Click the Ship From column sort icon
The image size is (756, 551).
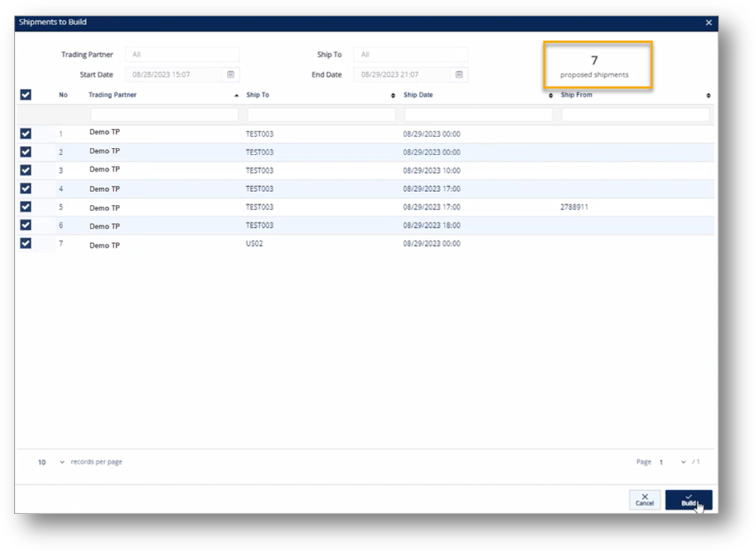coord(708,95)
